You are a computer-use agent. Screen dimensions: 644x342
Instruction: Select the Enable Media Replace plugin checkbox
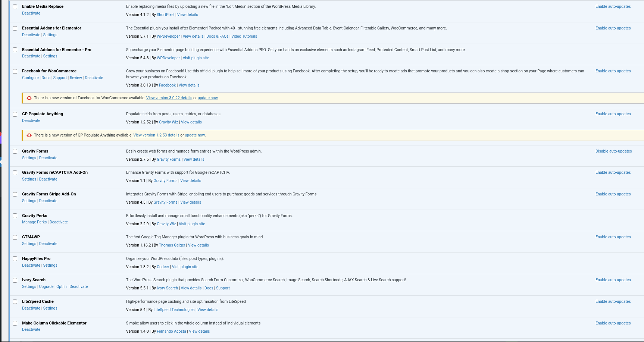coord(15,7)
